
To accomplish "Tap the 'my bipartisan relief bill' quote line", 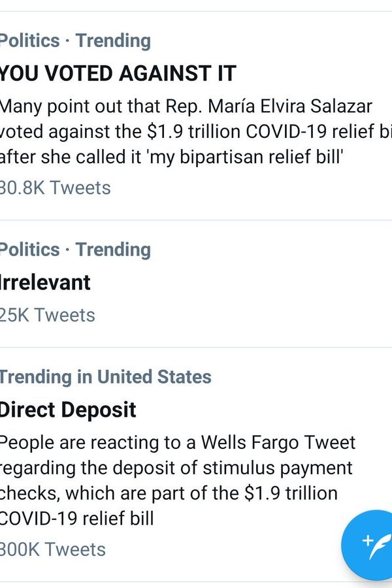I will pos(170,157).
